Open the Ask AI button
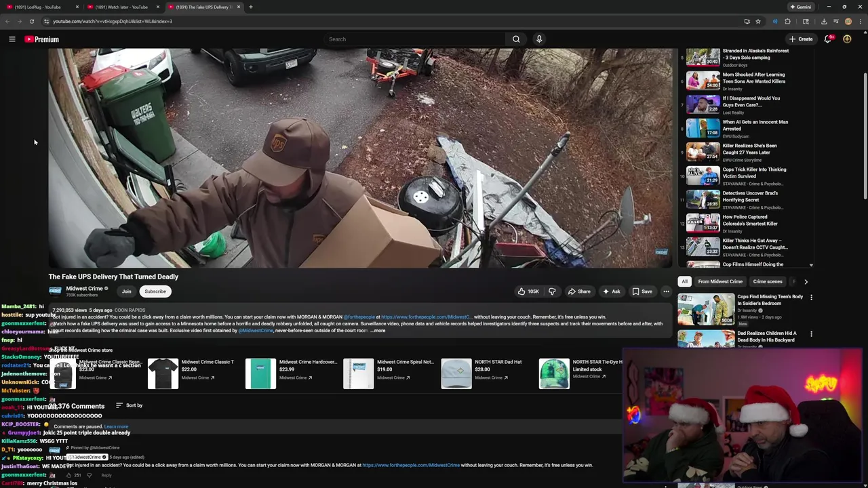This screenshot has height=488, width=868. [611, 291]
